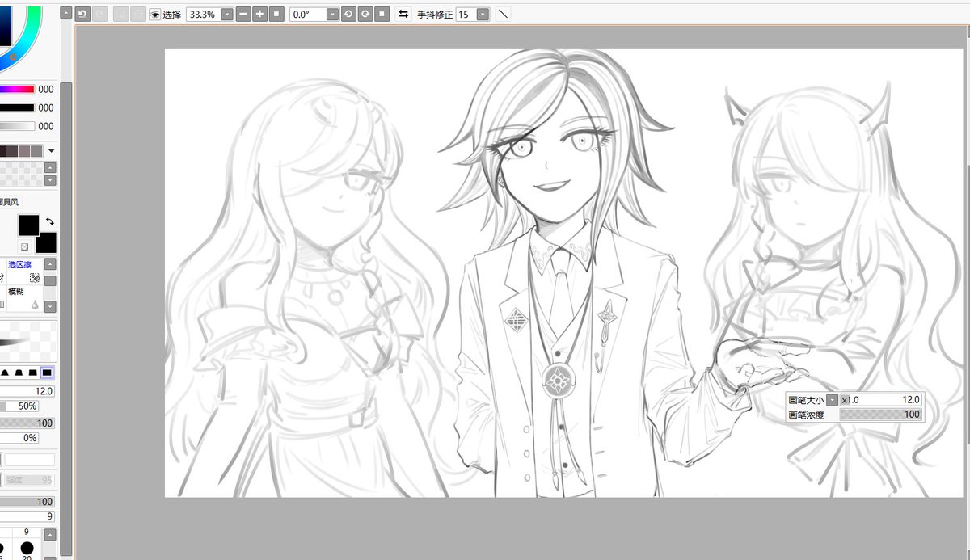
Task: Adjust the popup 画笔浓度 density slider
Action: point(880,415)
